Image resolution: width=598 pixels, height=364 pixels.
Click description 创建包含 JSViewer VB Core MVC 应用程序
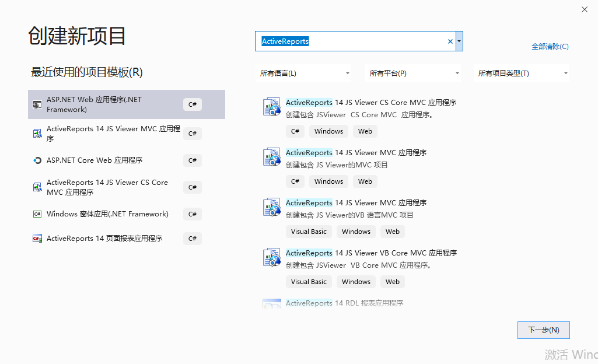coord(359,265)
